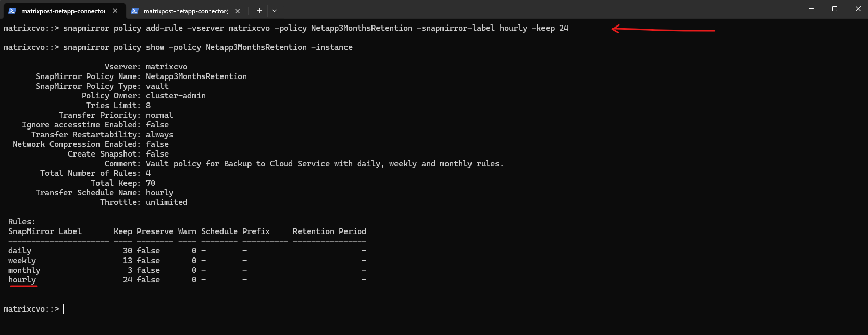Click the weekly rule label in the Rules table
This screenshot has height=335, width=868.
pos(22,261)
